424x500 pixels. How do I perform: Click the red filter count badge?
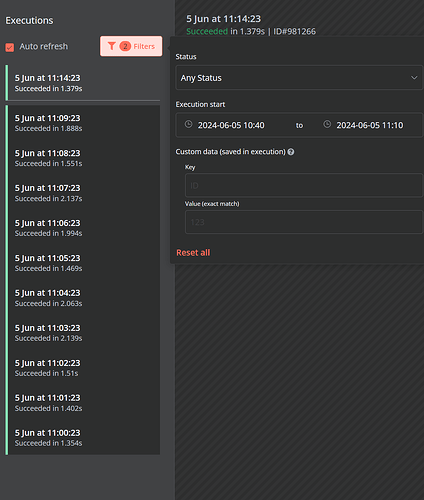[125, 46]
